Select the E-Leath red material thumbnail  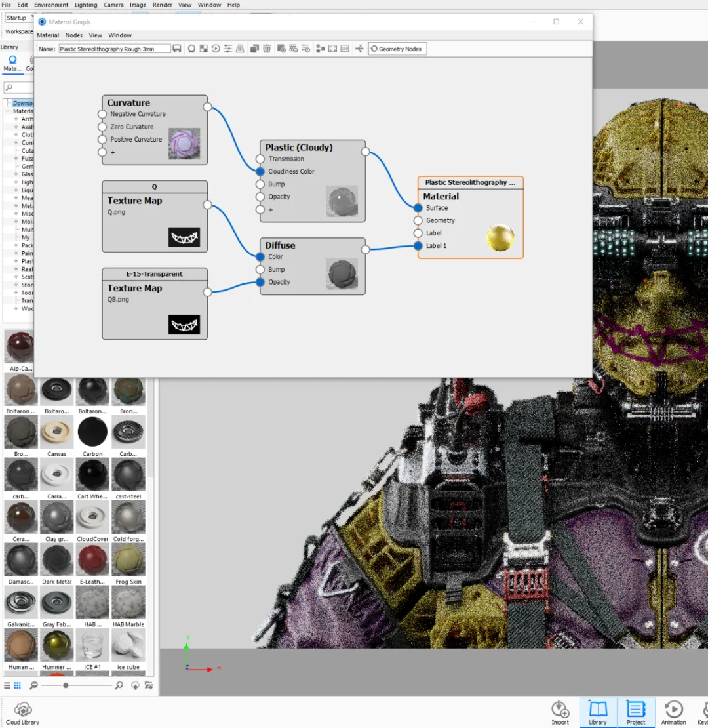(93, 559)
